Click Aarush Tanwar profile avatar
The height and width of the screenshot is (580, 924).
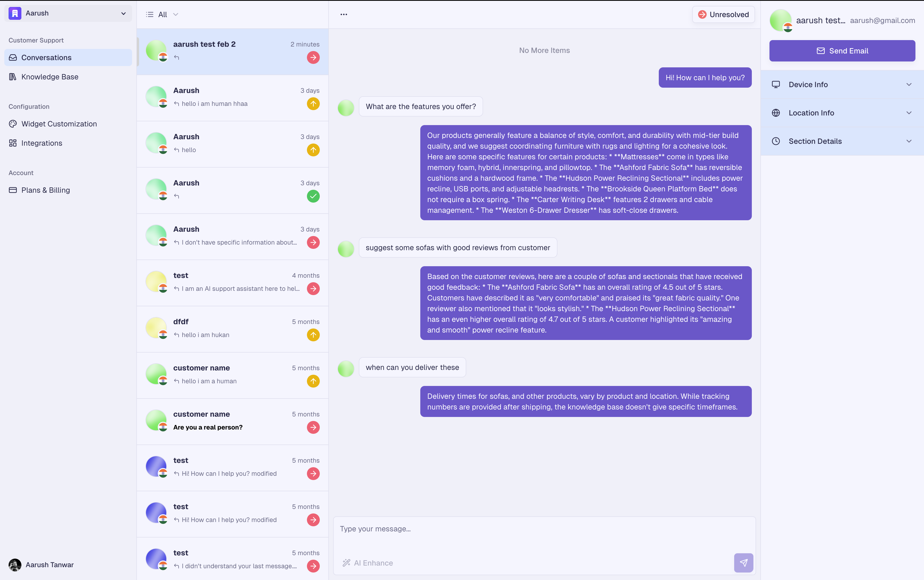pos(15,565)
